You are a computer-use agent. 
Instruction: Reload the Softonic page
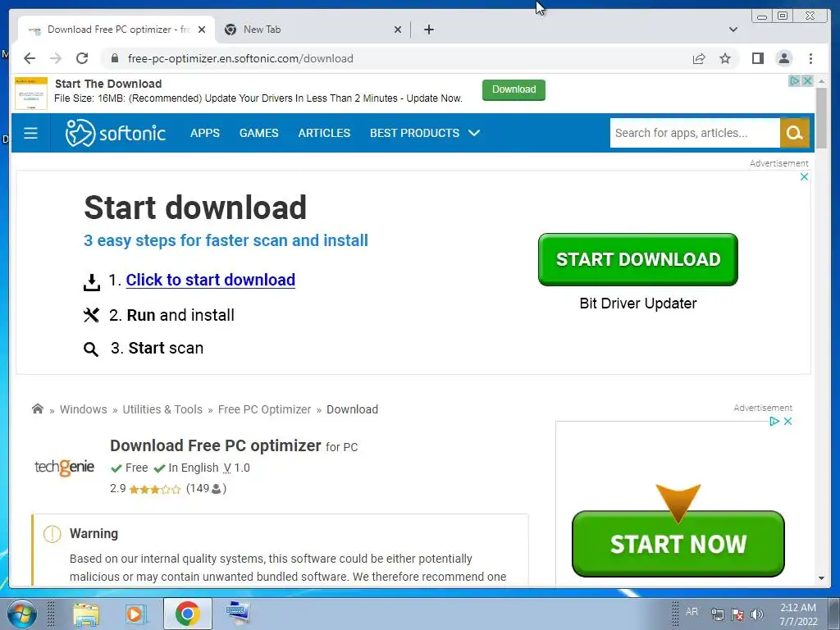click(x=82, y=58)
